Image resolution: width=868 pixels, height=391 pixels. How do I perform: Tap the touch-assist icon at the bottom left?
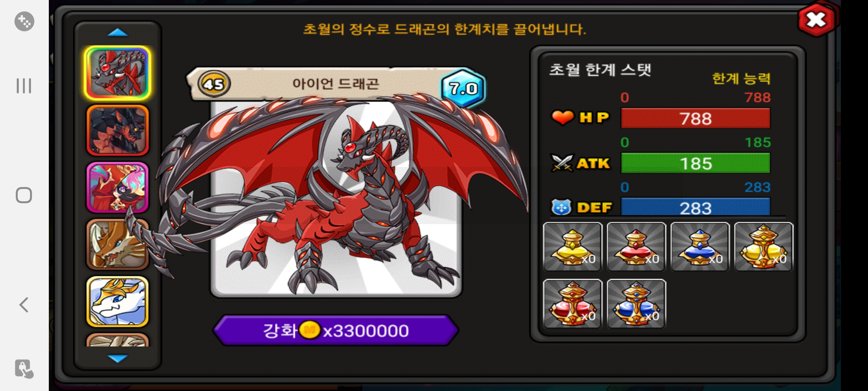click(x=24, y=369)
